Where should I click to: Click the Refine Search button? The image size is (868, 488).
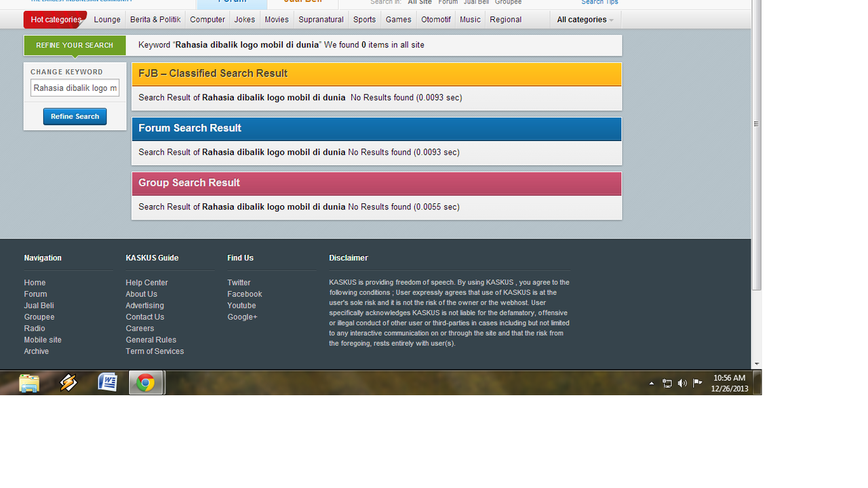[75, 117]
